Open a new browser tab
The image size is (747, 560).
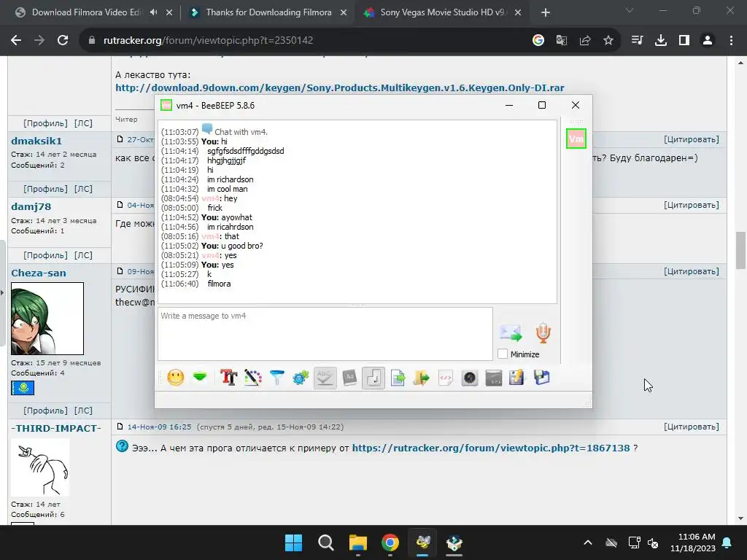(x=546, y=13)
